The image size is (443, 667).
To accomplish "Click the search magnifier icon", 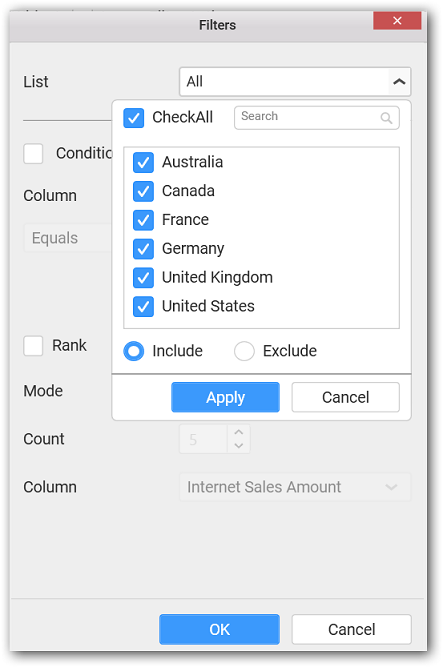I will tap(386, 118).
